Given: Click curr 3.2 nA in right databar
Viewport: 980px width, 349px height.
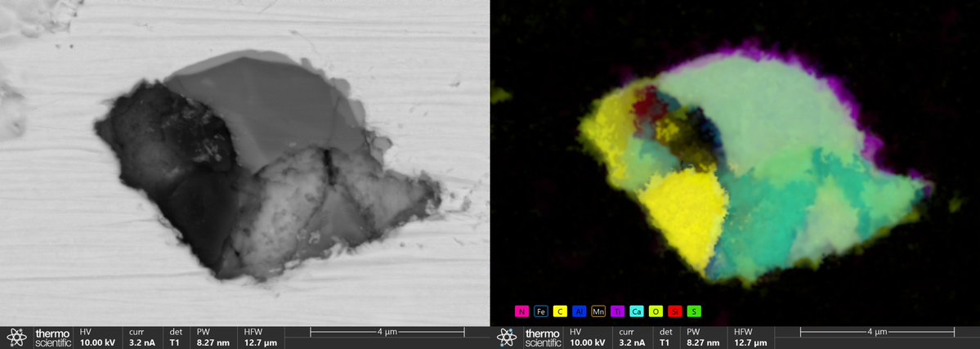Looking at the screenshot, I should pos(633,338).
